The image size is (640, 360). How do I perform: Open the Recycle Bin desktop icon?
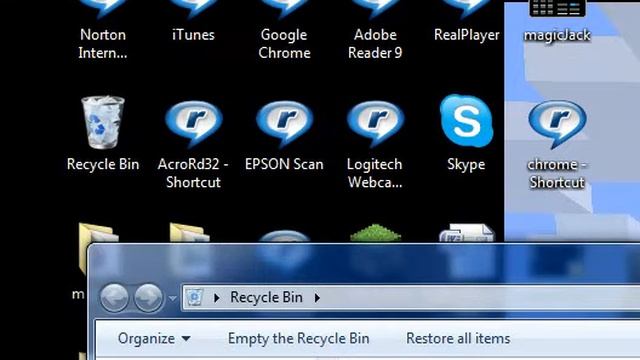(103, 122)
